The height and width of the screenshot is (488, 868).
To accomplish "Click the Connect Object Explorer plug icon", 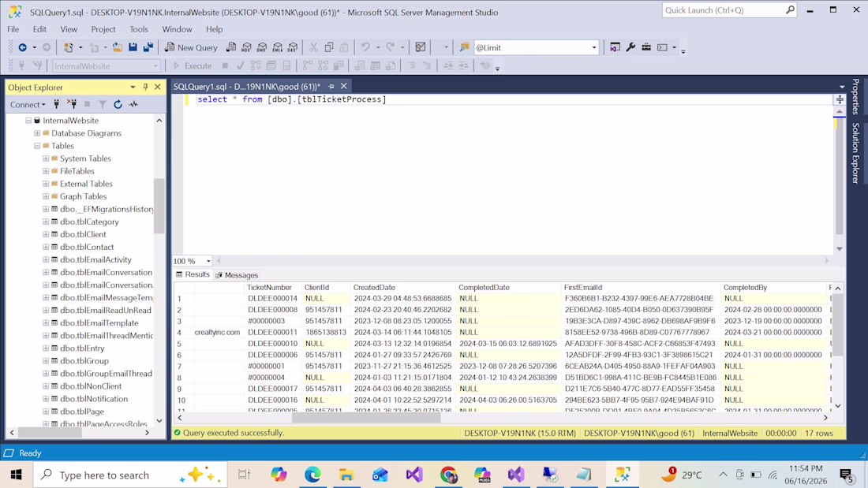I will (x=57, y=104).
